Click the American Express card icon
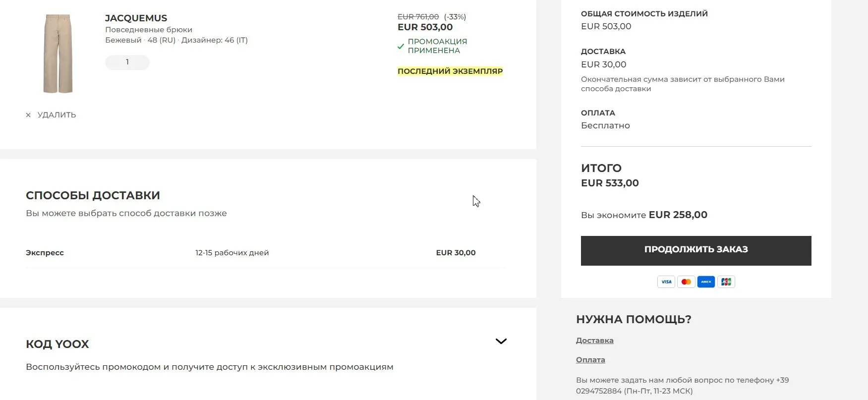This screenshot has height=400, width=868. (x=706, y=282)
